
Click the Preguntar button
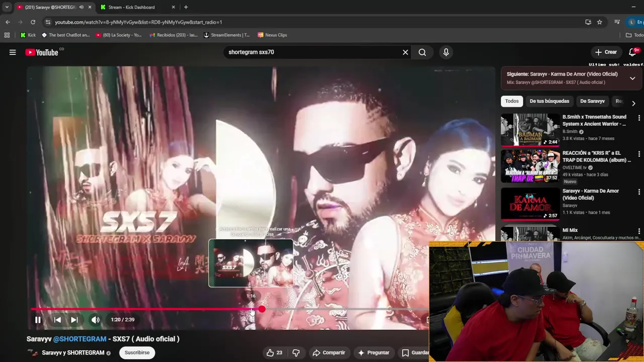373,352
